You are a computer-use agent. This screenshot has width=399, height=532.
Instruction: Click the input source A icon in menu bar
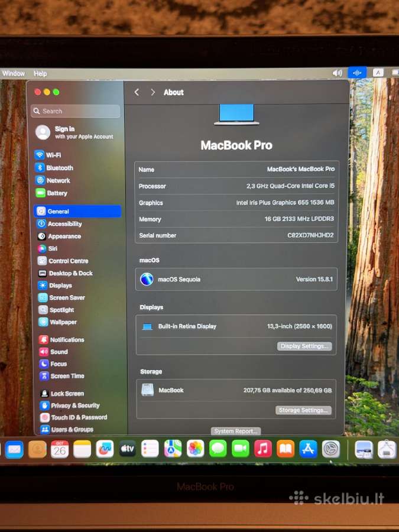378,73
